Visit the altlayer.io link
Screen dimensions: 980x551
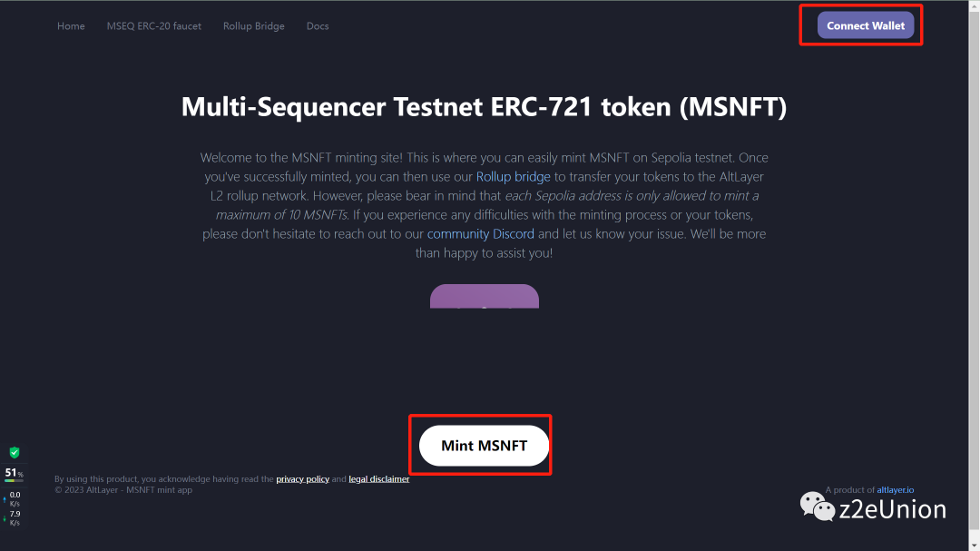896,490
